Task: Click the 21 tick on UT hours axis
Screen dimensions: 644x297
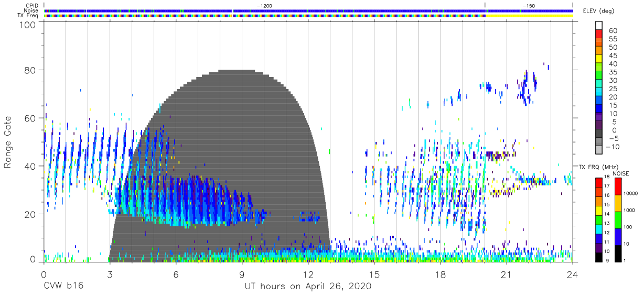Action: click(507, 274)
